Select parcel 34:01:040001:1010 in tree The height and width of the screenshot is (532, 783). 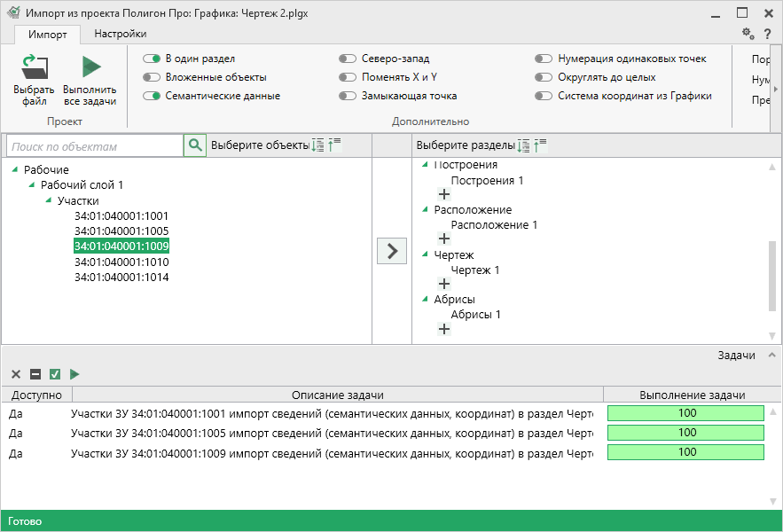(x=121, y=262)
